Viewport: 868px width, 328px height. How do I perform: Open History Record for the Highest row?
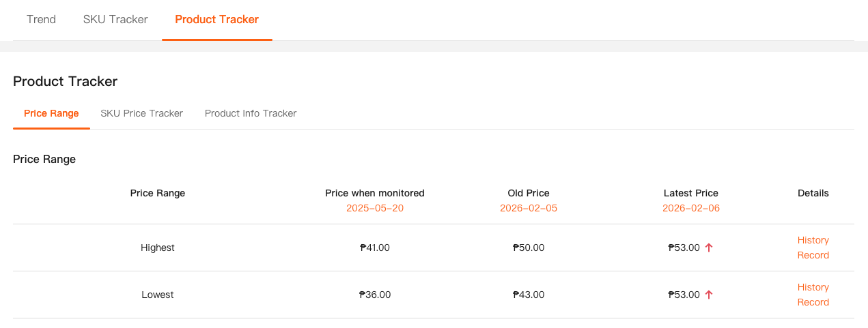tap(813, 248)
